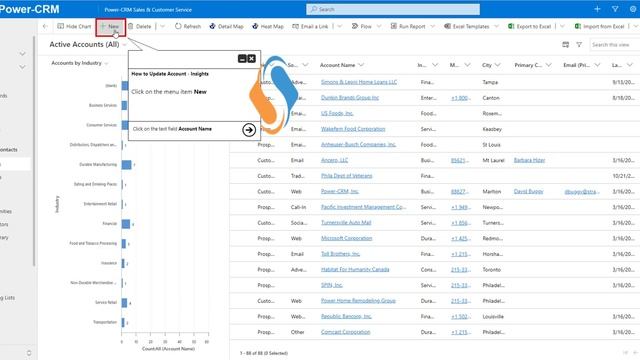Minimize the How to Update Account guide popup

coord(242,59)
